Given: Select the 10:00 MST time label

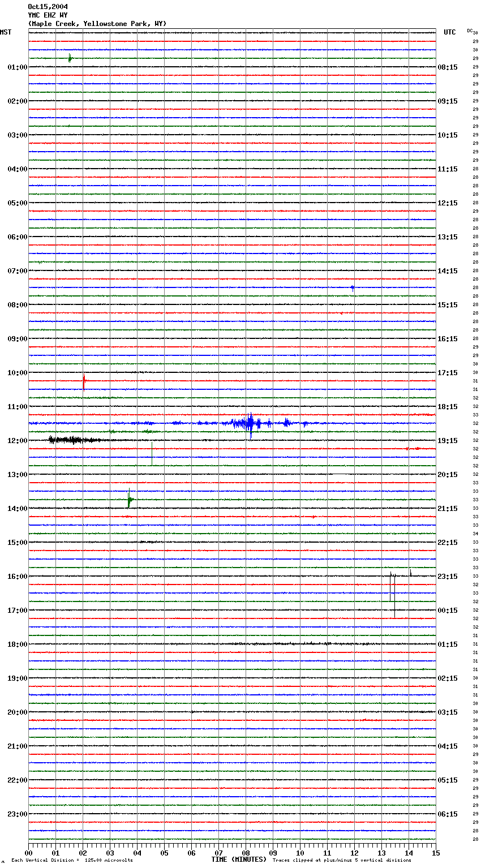Looking at the screenshot, I should pyautogui.click(x=18, y=373).
